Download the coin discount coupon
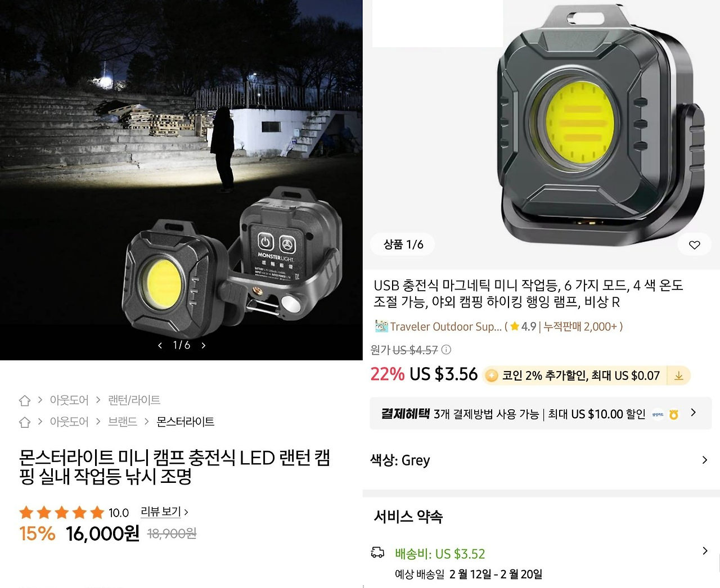This screenshot has width=720, height=588. point(679,376)
